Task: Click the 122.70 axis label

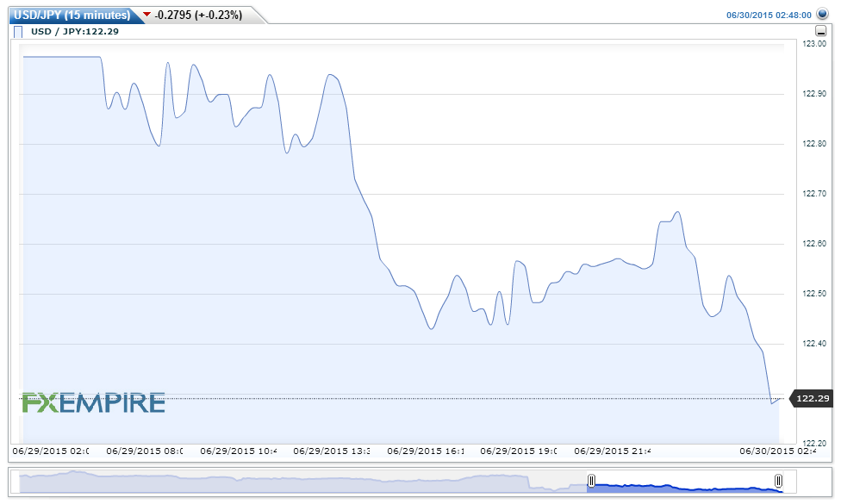Action: point(814,194)
